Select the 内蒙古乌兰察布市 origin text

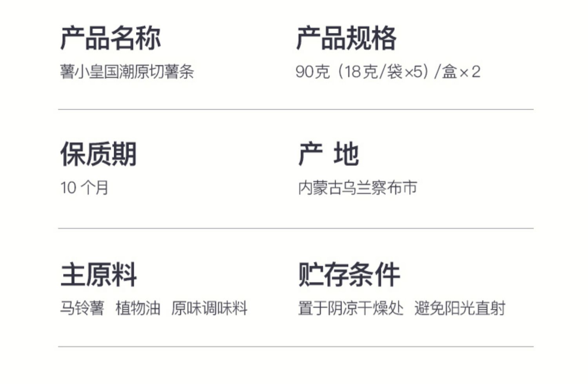pyautogui.click(x=357, y=188)
